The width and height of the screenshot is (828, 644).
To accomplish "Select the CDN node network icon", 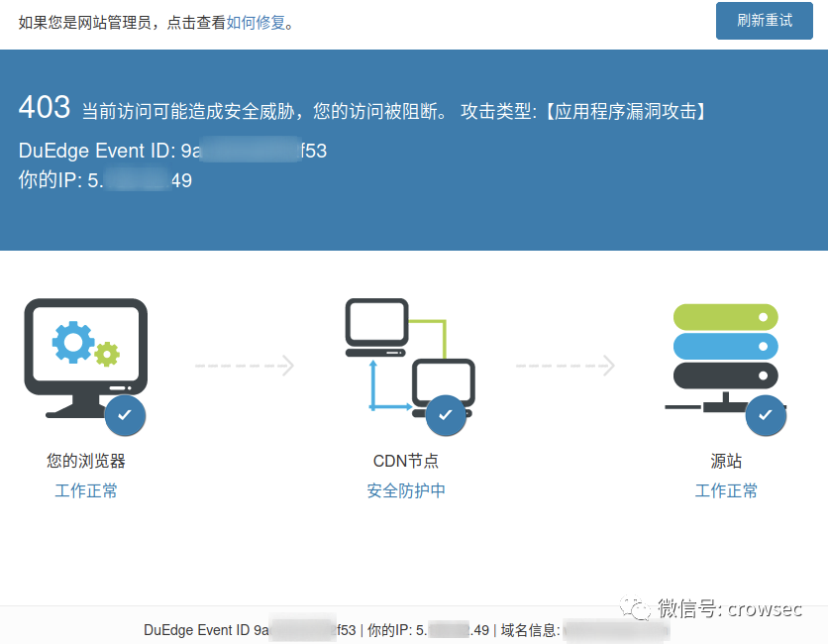I will pos(406,347).
